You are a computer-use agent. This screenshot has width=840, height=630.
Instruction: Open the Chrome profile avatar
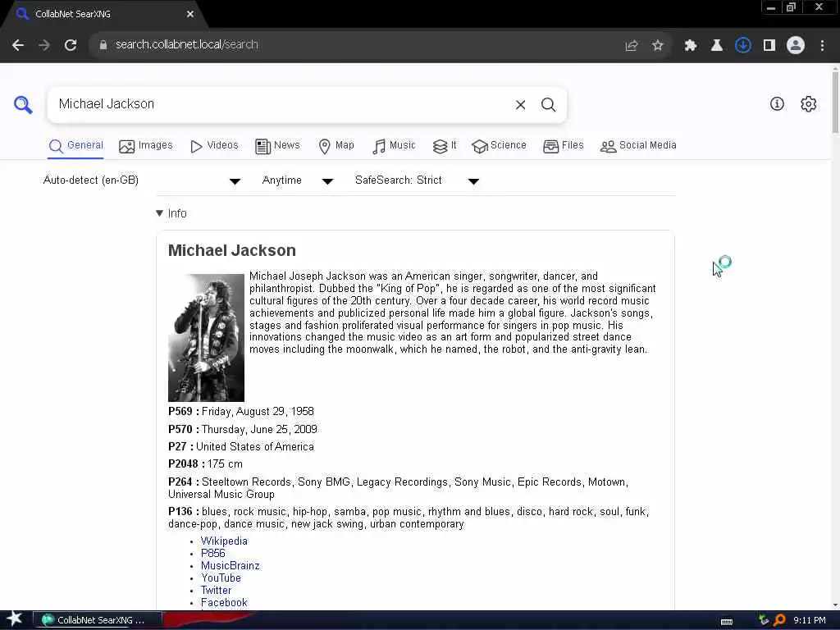796,46
